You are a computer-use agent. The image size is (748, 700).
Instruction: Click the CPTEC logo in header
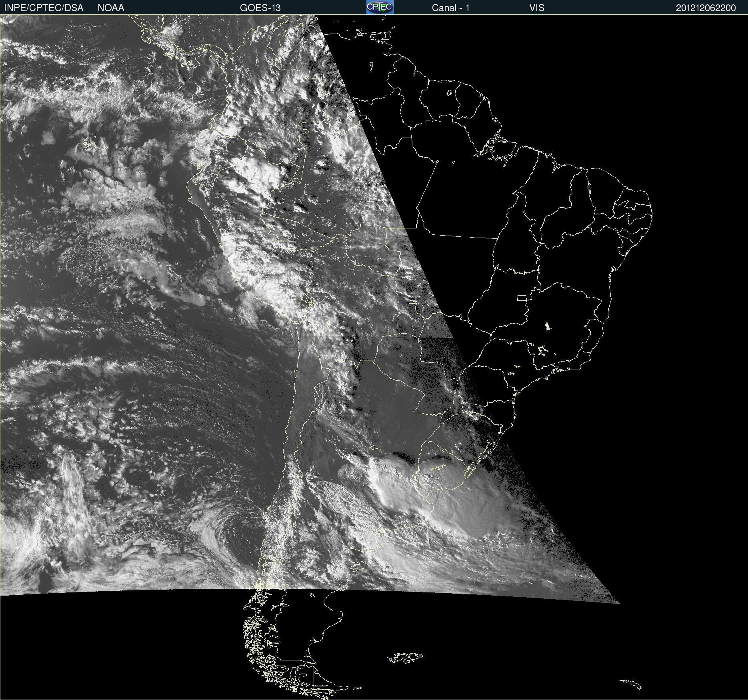(x=380, y=7)
